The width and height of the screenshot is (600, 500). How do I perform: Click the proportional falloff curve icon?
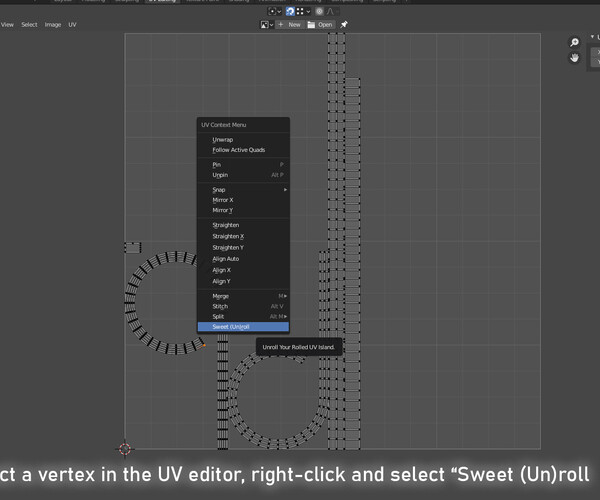pos(330,11)
